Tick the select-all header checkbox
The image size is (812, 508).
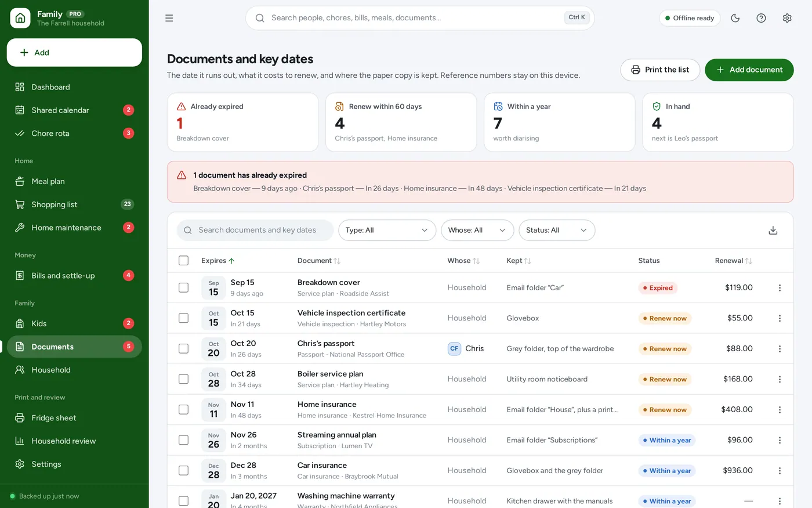point(184,261)
